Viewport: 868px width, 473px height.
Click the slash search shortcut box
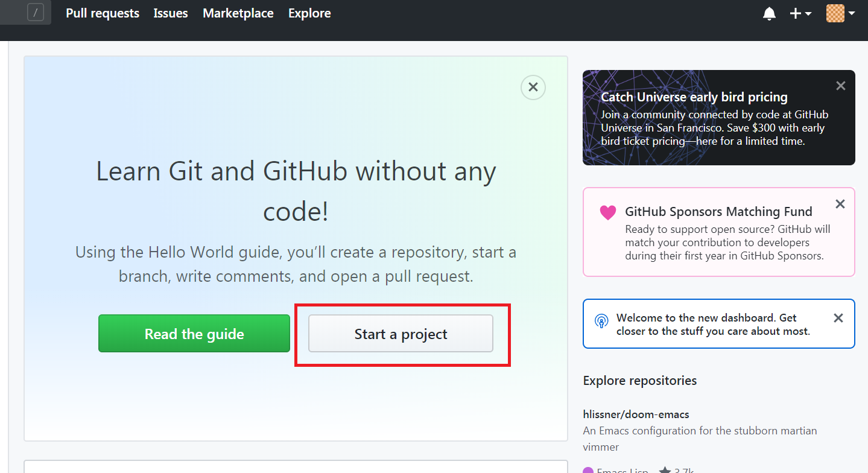(x=36, y=12)
